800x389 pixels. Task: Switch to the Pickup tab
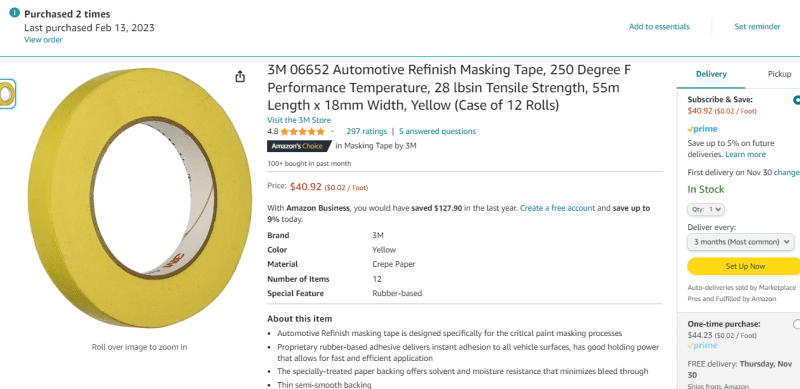click(x=779, y=75)
